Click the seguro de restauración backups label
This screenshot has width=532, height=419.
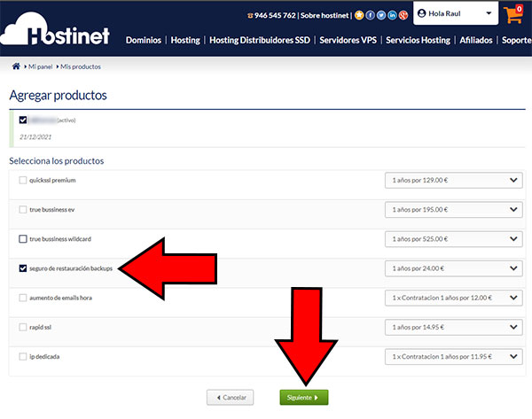click(x=71, y=268)
